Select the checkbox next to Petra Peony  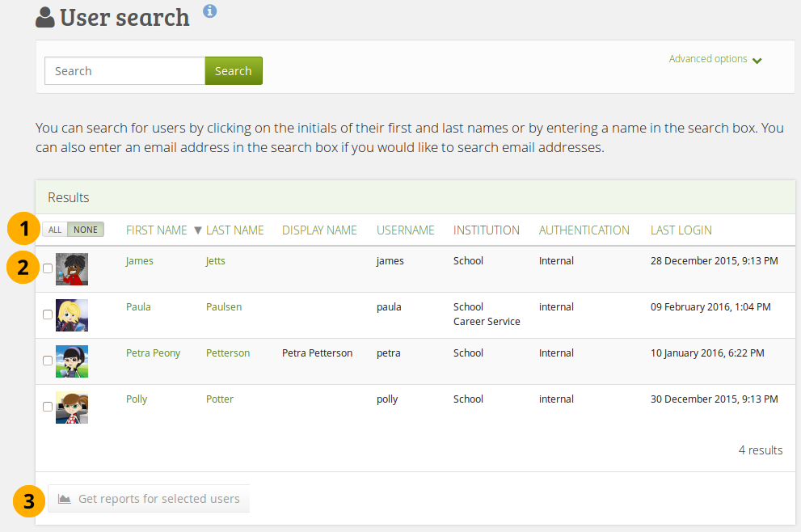tap(48, 361)
